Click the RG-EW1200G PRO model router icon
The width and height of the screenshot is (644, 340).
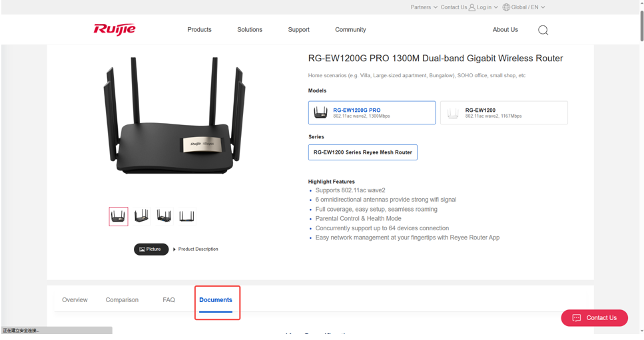pos(320,112)
